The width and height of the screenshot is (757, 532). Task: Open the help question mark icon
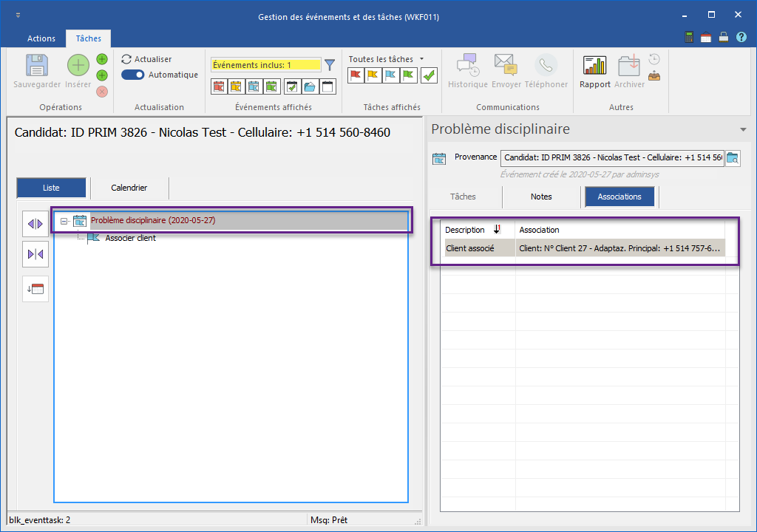pyautogui.click(x=741, y=37)
